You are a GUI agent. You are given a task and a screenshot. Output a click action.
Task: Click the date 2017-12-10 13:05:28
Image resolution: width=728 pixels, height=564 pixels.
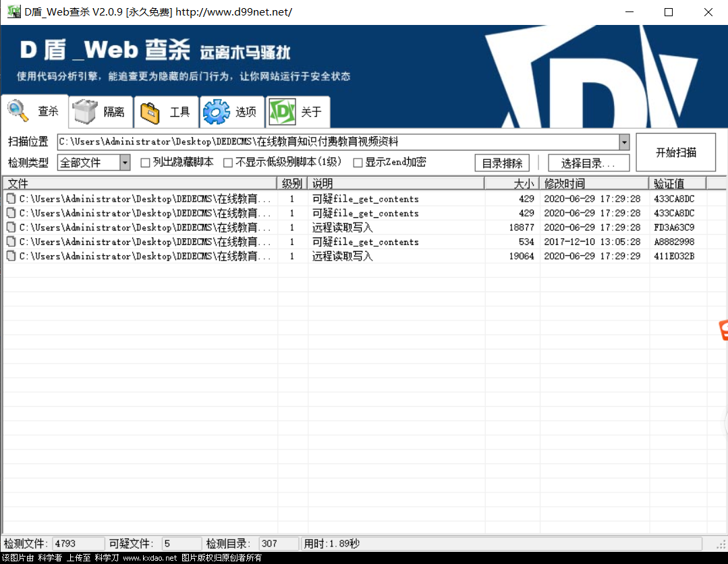[x=592, y=242]
